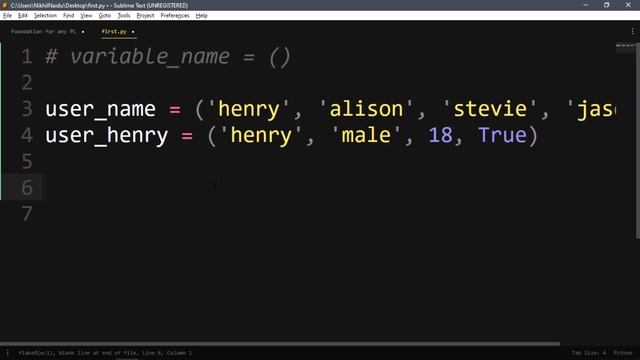Screen dimensions: 640x360
Task: Click line number 7 in gutter
Action: pyautogui.click(x=27, y=214)
